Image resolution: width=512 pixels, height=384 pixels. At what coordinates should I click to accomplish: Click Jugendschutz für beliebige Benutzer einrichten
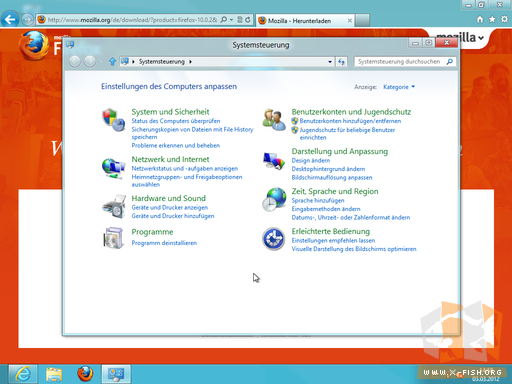(x=347, y=134)
